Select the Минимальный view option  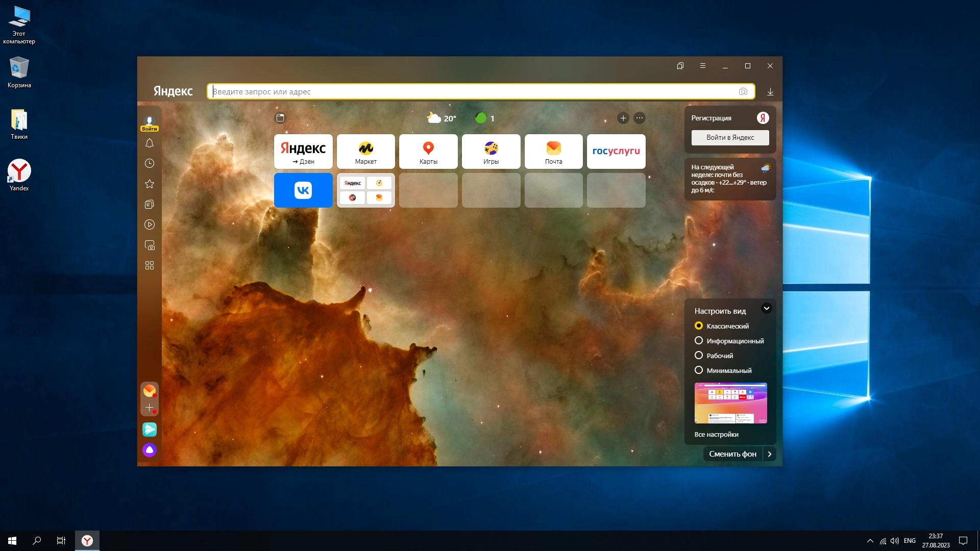pyautogui.click(x=699, y=370)
